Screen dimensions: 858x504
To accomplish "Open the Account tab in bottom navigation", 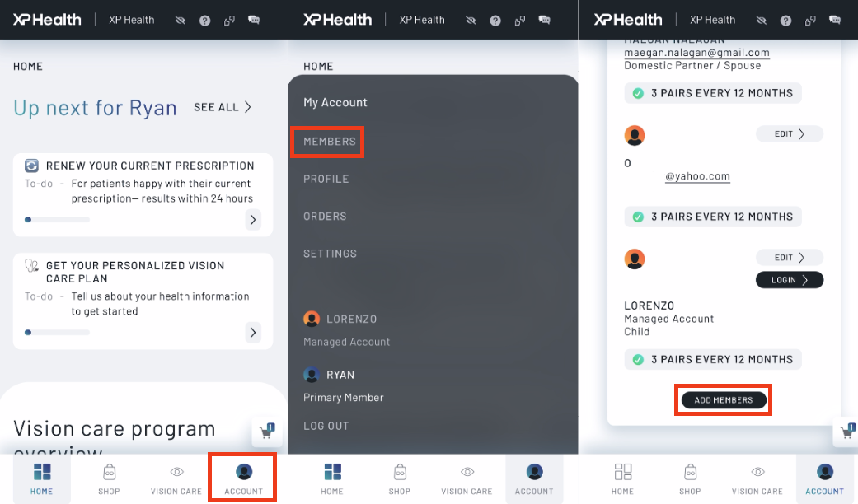I will 242,478.
